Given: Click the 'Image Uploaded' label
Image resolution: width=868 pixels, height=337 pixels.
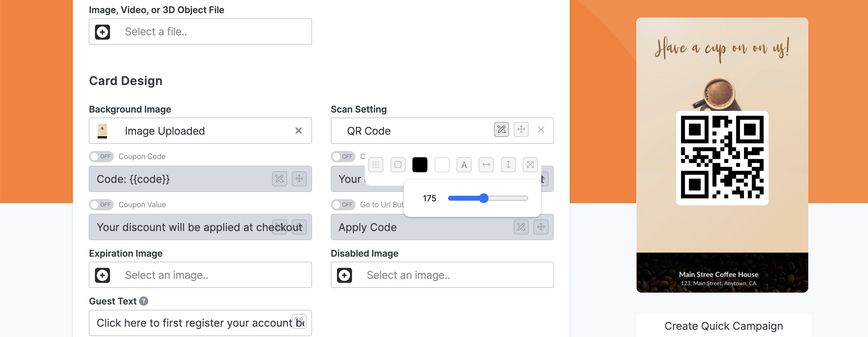Looking at the screenshot, I should click(x=165, y=131).
